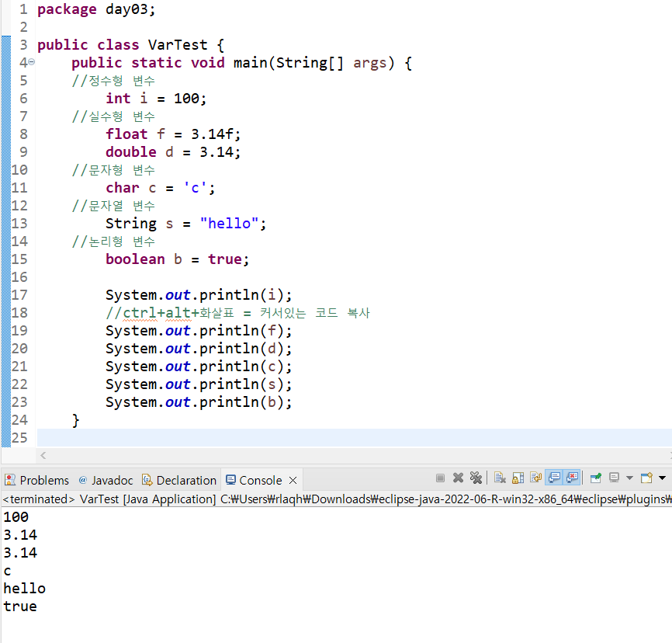
Task: Click the '//정수형 변수' comment
Action: [113, 81]
